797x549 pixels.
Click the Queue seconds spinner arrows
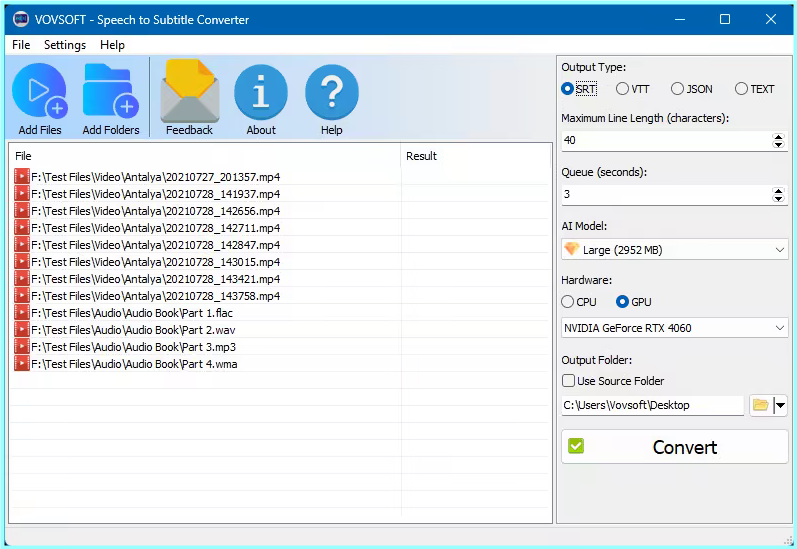[778, 194]
